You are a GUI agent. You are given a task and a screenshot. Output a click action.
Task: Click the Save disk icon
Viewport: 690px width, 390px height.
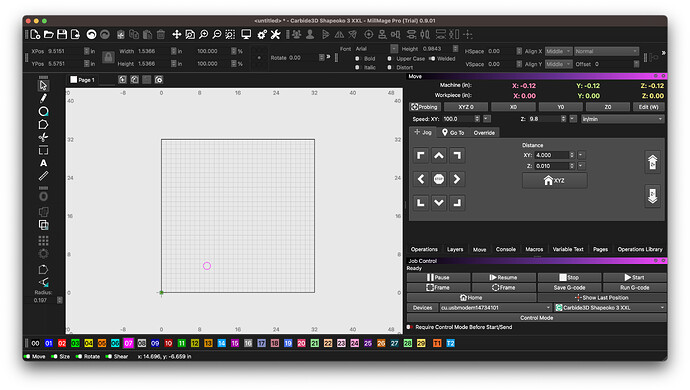(62, 34)
